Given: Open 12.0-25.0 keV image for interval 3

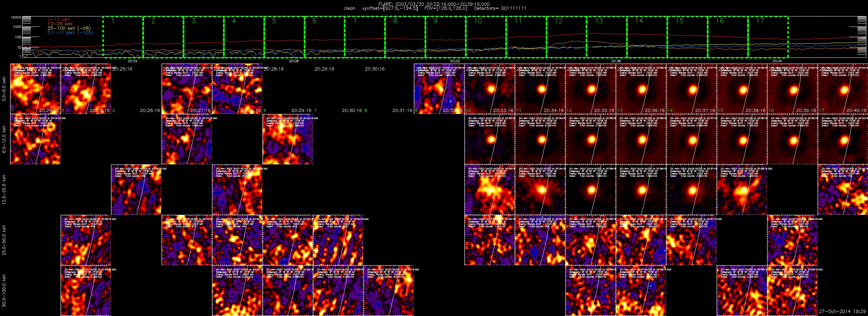Looking at the screenshot, I should [x=137, y=190].
